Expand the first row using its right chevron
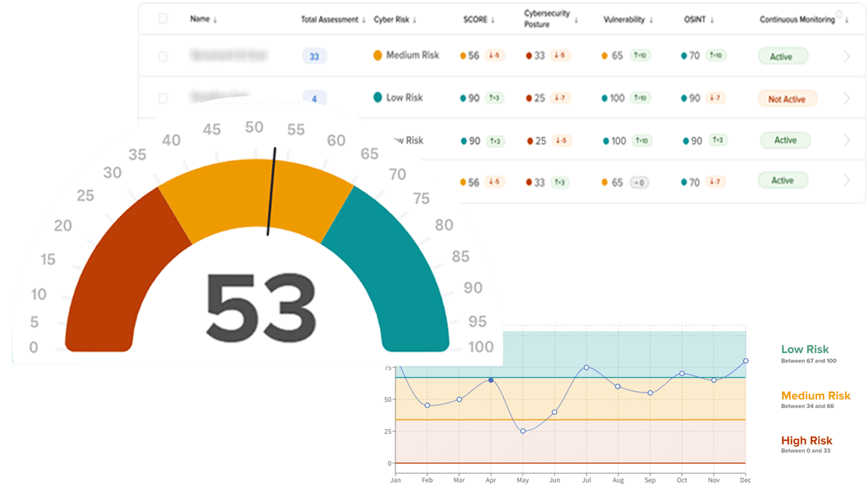 tap(846, 57)
